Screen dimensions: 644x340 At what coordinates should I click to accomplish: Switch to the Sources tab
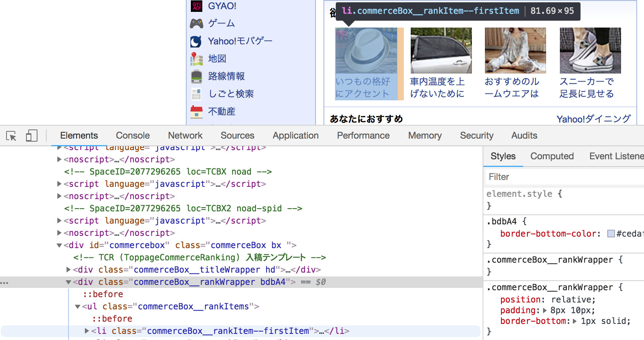(x=237, y=136)
